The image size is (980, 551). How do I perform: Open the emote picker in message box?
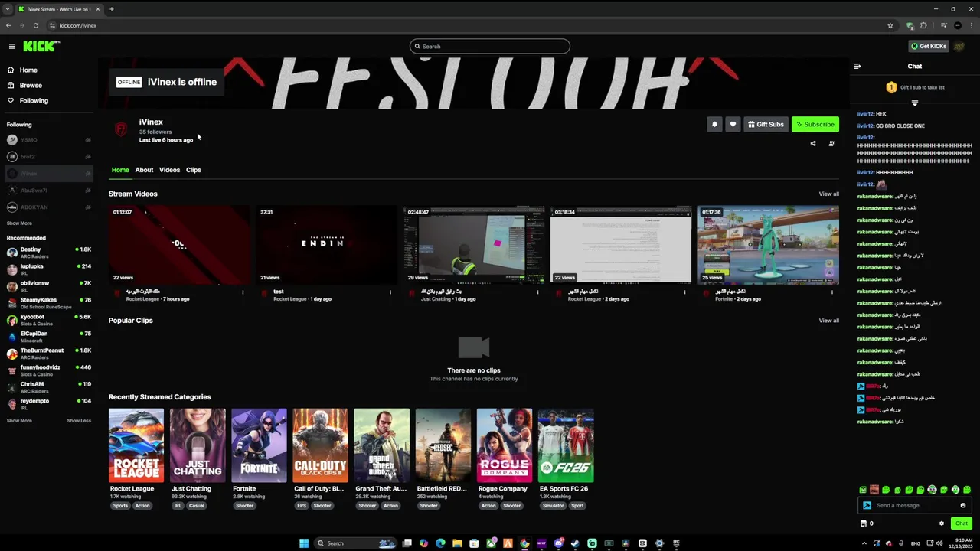tap(963, 505)
